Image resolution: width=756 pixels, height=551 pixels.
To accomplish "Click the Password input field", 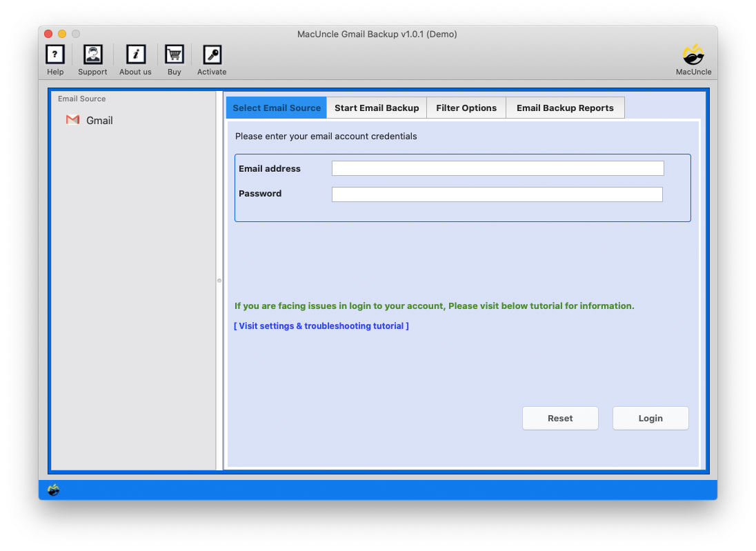I will click(497, 194).
